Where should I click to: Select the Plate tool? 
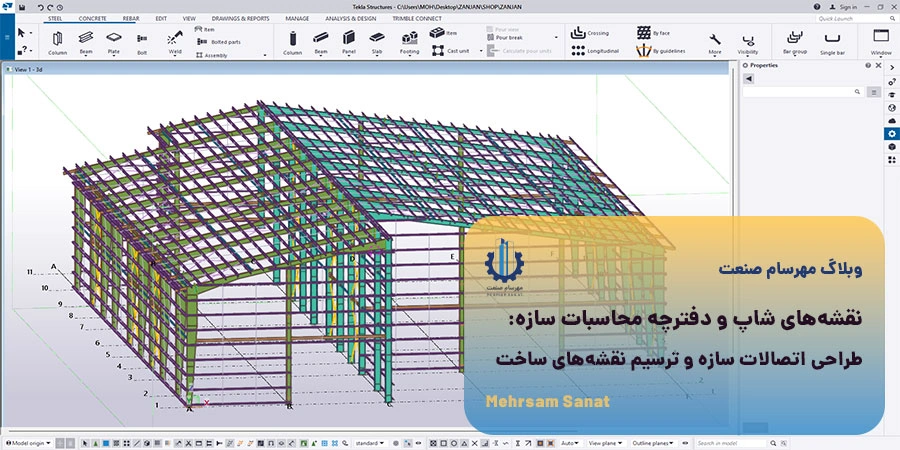click(114, 42)
